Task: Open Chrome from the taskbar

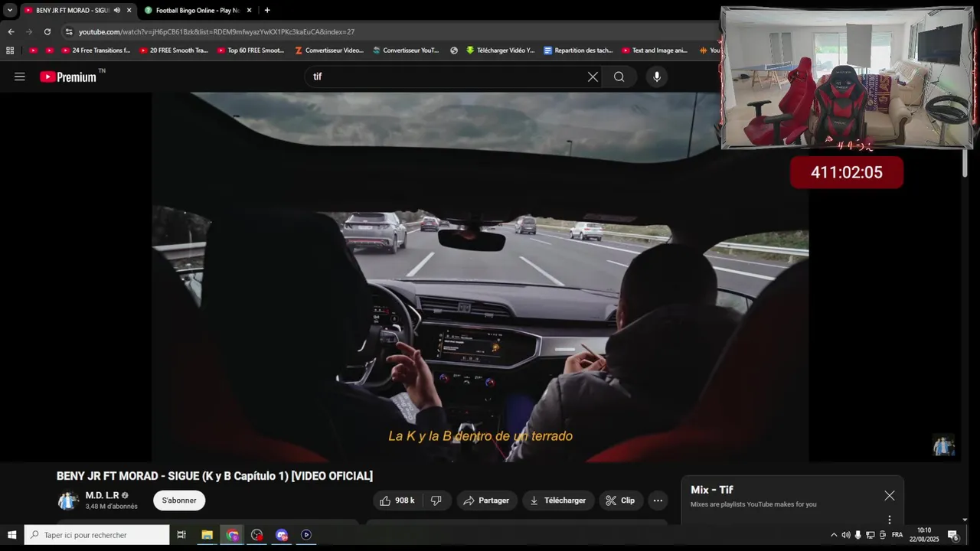Action: (x=232, y=535)
